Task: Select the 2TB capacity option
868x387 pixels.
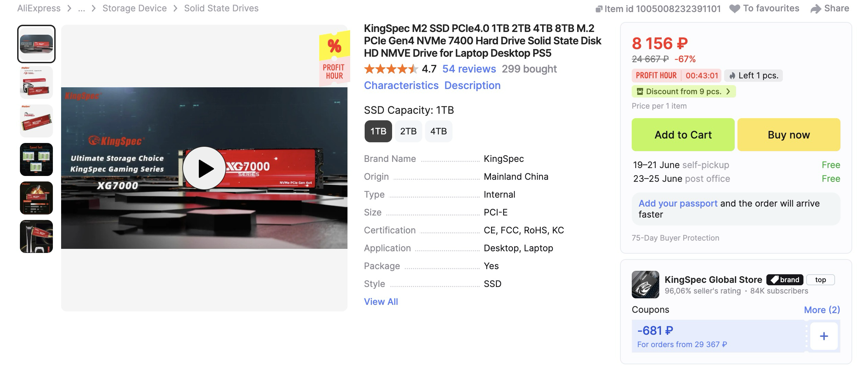Action: (408, 131)
